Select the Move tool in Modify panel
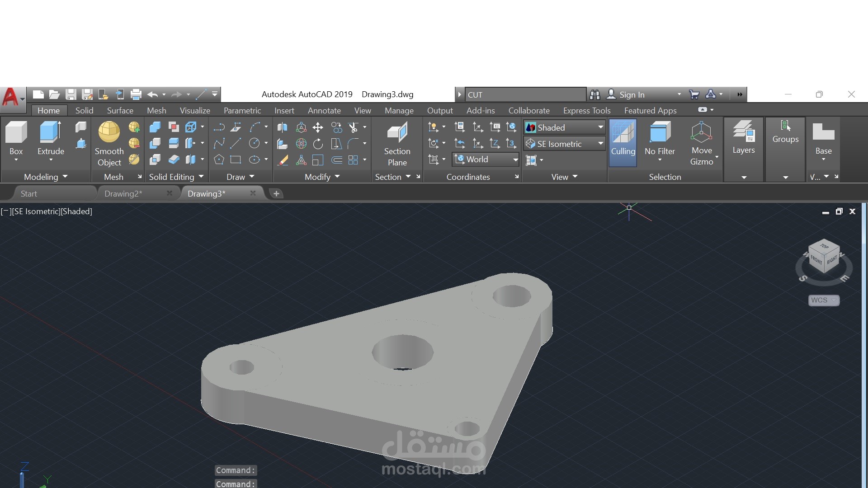This screenshot has width=868, height=488. [x=318, y=127]
